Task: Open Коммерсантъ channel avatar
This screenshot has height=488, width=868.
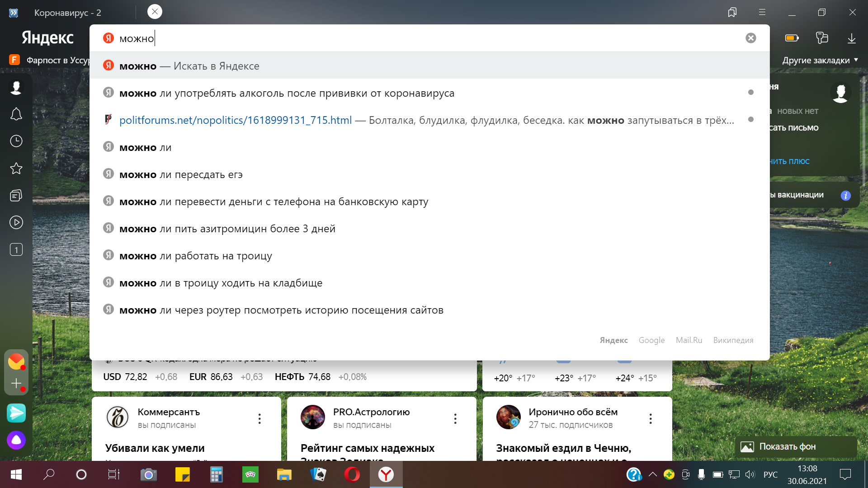Action: 118,417
